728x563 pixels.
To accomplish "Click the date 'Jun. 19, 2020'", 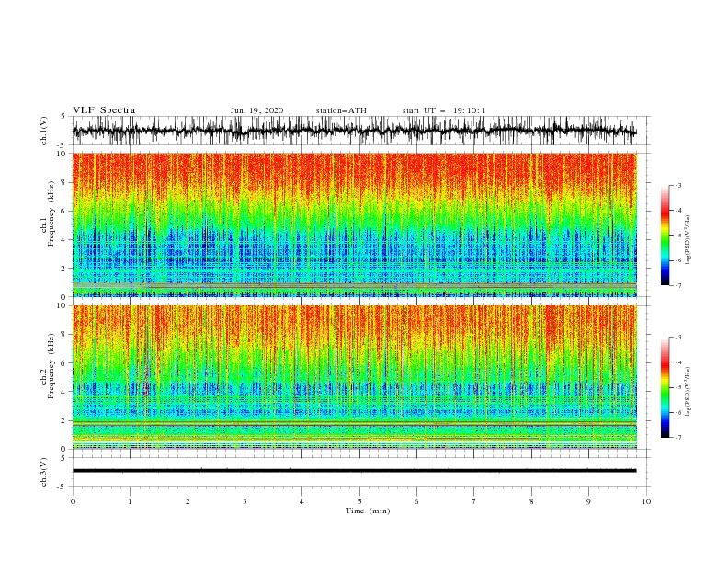I will pyautogui.click(x=256, y=110).
